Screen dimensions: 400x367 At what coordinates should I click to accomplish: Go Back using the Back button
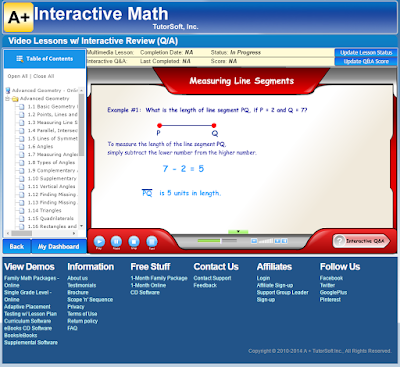(x=17, y=247)
